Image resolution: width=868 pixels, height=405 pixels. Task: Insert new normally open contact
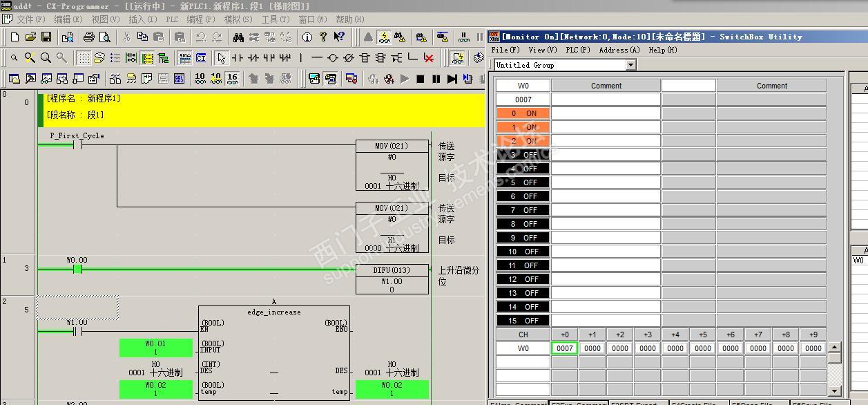(x=237, y=58)
